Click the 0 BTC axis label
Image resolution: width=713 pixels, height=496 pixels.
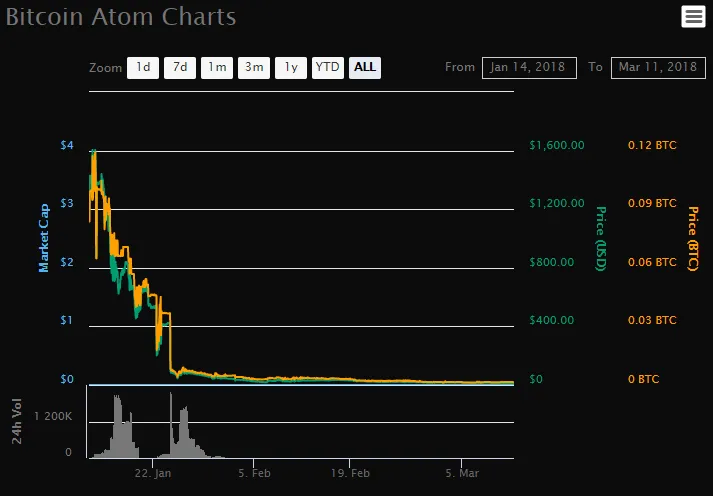643,379
